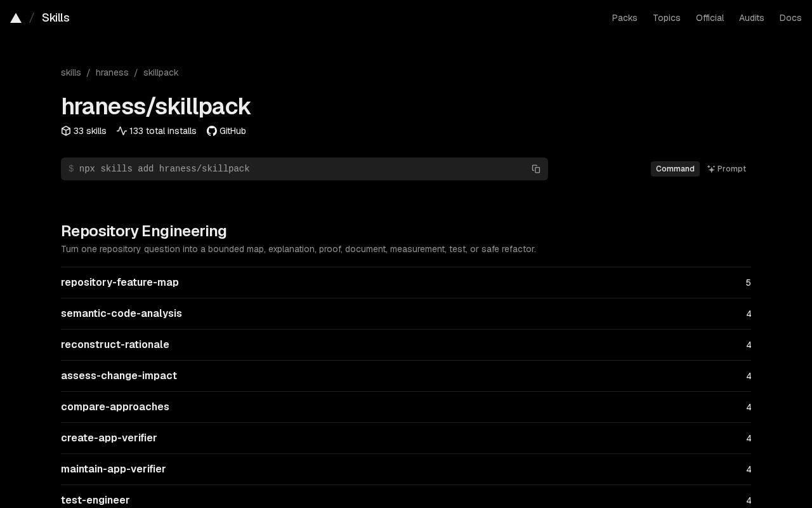Viewport: 812px width, 508px height.
Task: Switch to the Command tab
Action: pos(675,169)
